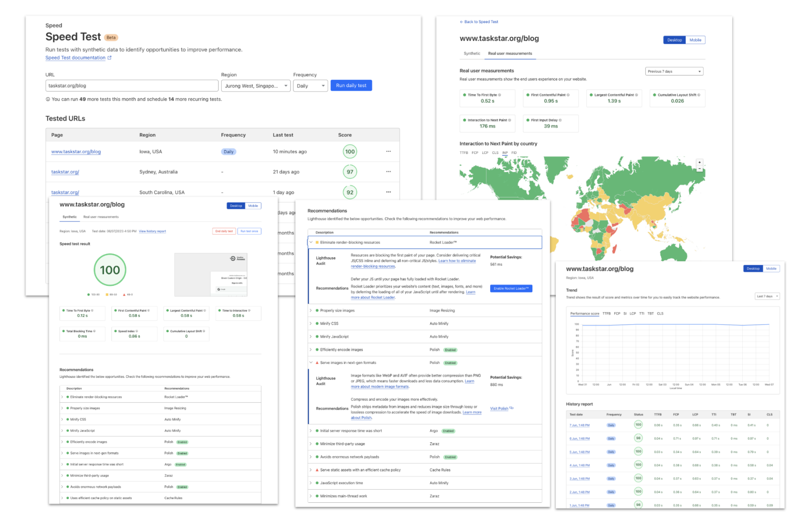Open the three-dot menu for the Sydney, Australia row
Image resolution: width=812 pixels, height=529 pixels.
click(388, 172)
